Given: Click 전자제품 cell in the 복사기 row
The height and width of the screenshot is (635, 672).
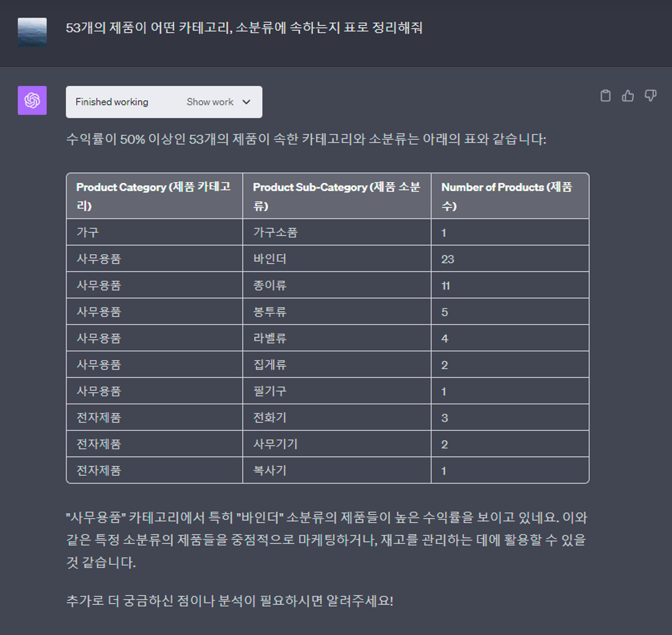Looking at the screenshot, I should 154,470.
